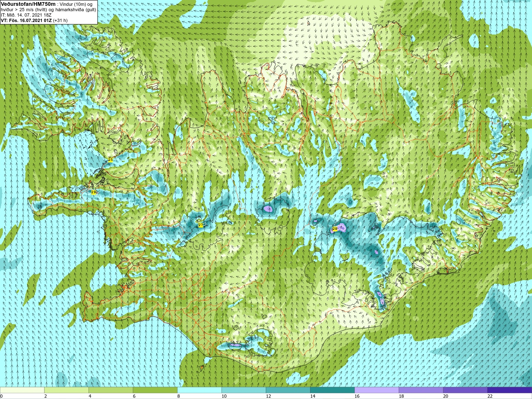Screen dimensions: 532x399
Task: Click the yellow gust label 27
Action: point(201,225)
